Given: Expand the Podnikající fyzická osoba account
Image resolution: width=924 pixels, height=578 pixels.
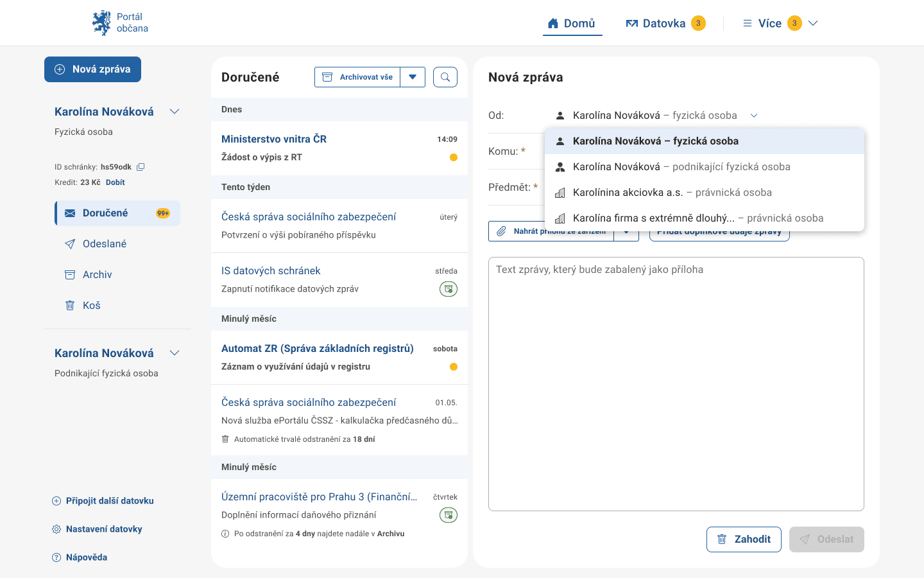Looking at the screenshot, I should coord(175,353).
